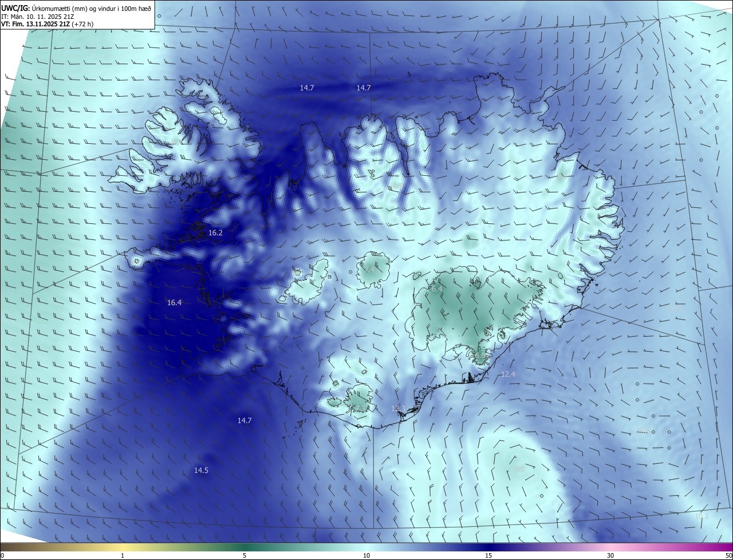Click the 16.2 value label on the map
Screen dimensions: 733x560
[215, 233]
